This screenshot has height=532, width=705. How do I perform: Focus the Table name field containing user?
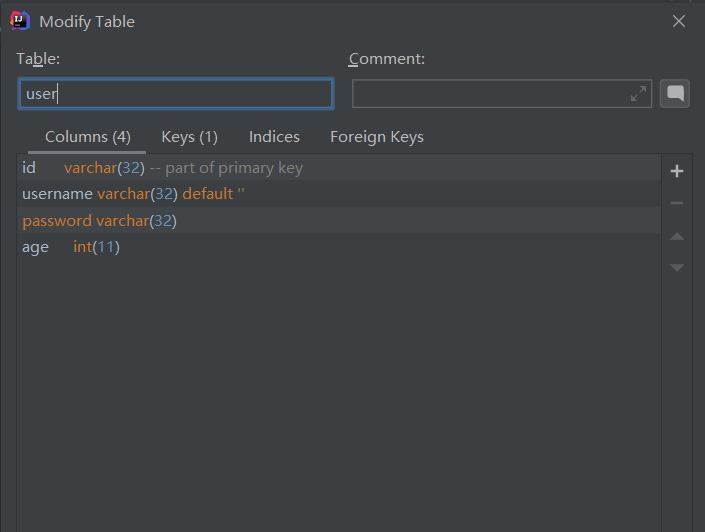point(176,94)
